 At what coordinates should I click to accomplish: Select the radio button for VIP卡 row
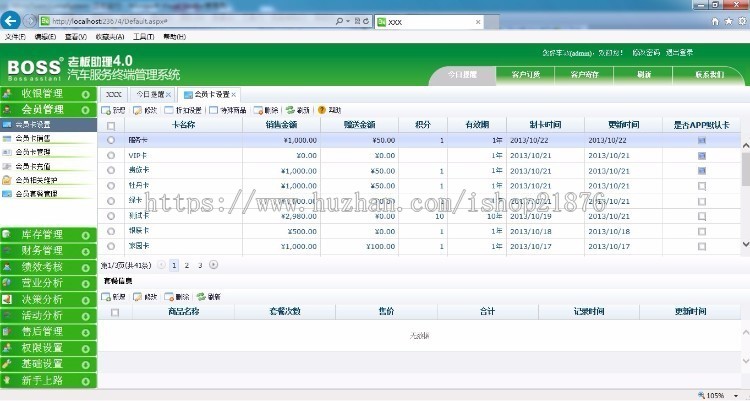tap(111, 156)
